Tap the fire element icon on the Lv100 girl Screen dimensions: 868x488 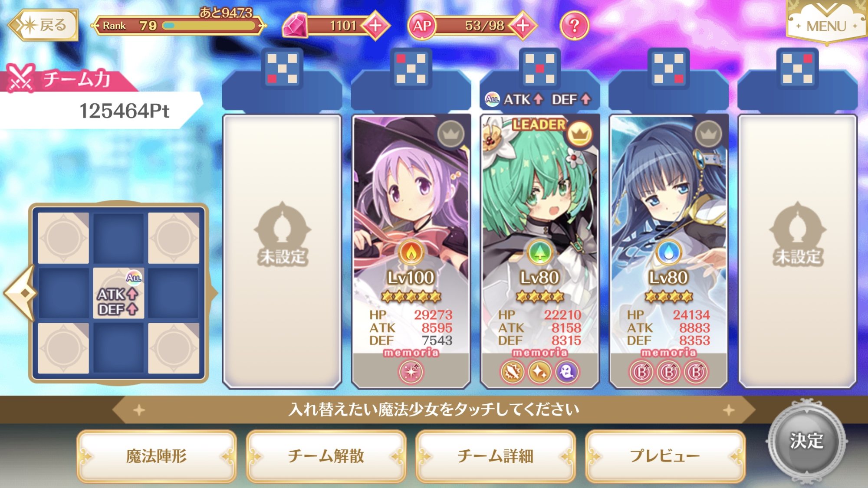411,252
